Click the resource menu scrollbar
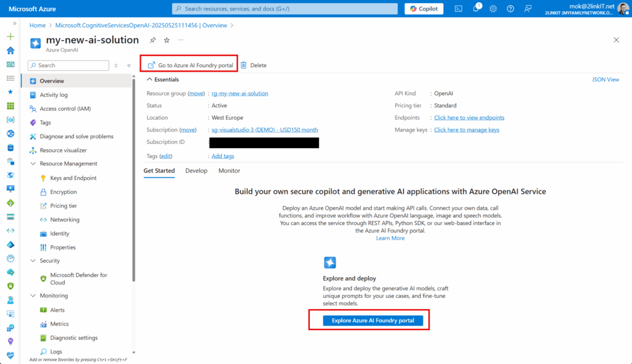This screenshot has height=364, width=632. (x=133, y=180)
